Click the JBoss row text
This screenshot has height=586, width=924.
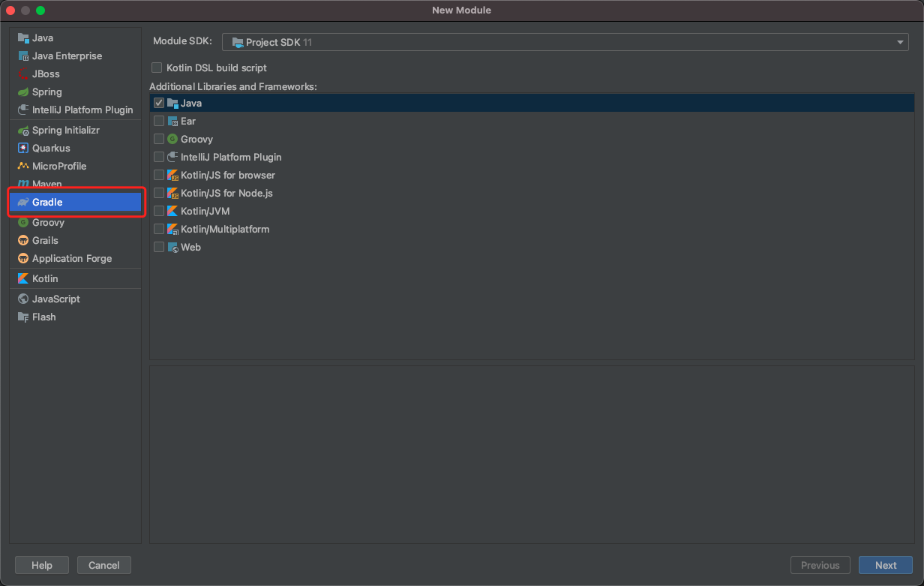point(46,74)
